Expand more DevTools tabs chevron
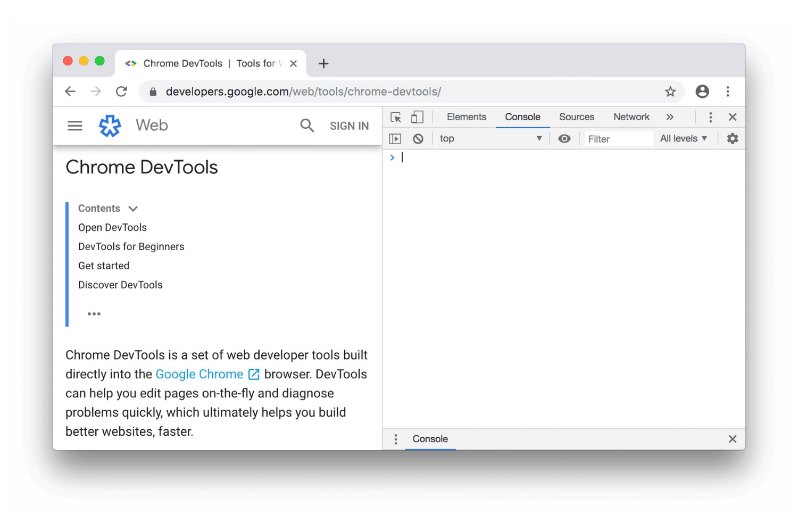Viewport: 798px width, 532px height. 670,117
